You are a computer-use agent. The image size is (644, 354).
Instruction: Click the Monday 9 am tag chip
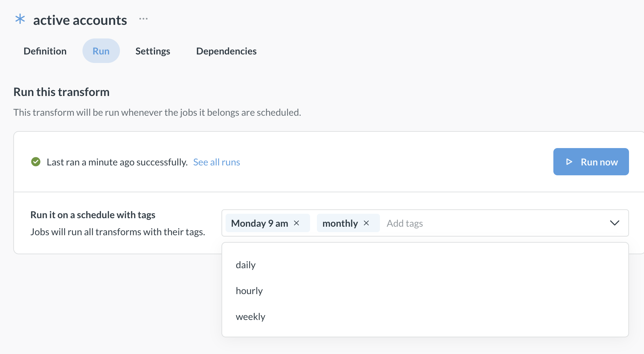[x=259, y=223]
